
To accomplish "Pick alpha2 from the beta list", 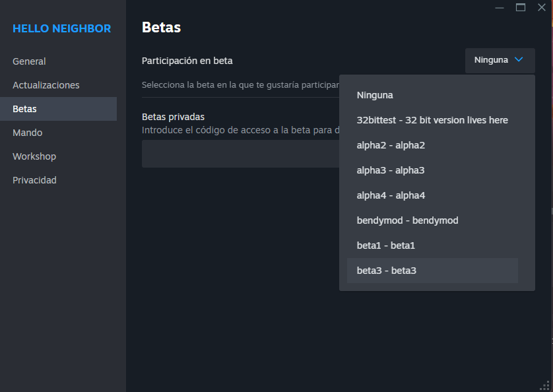I will pos(391,145).
